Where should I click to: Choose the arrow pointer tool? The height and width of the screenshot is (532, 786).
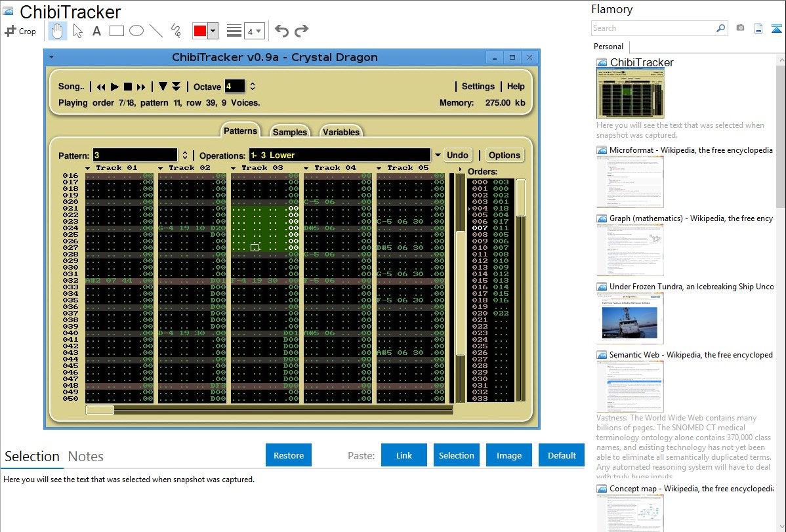[x=77, y=31]
